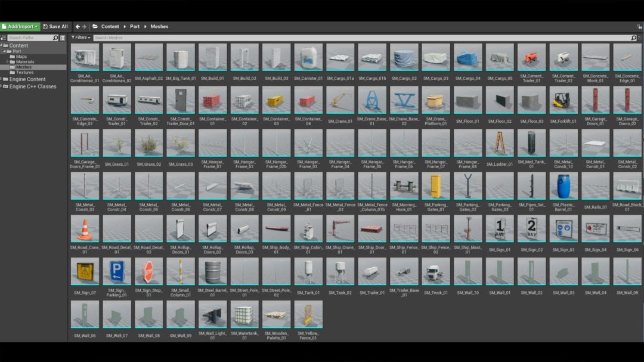Click the magnifier in Search Meshes field

(x=633, y=38)
